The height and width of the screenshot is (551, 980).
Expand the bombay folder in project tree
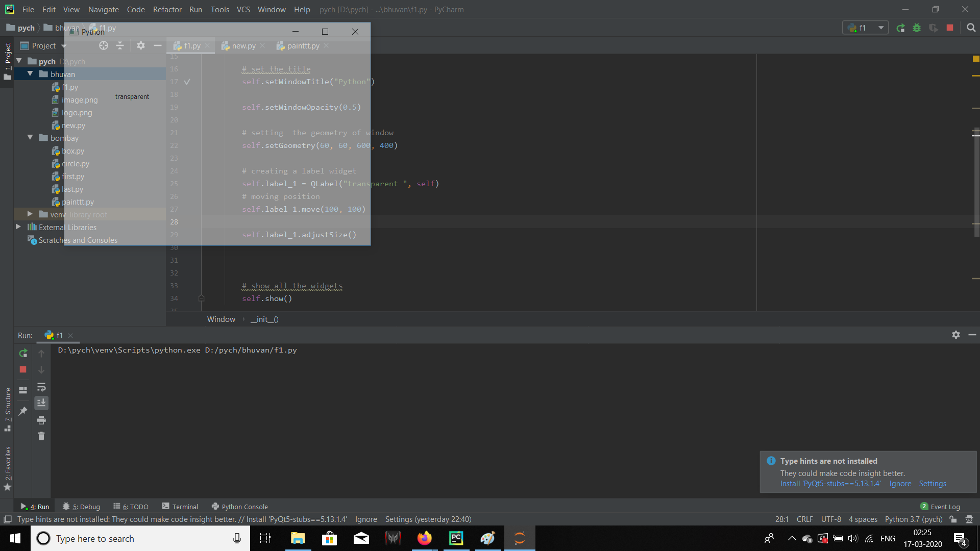[x=30, y=137]
